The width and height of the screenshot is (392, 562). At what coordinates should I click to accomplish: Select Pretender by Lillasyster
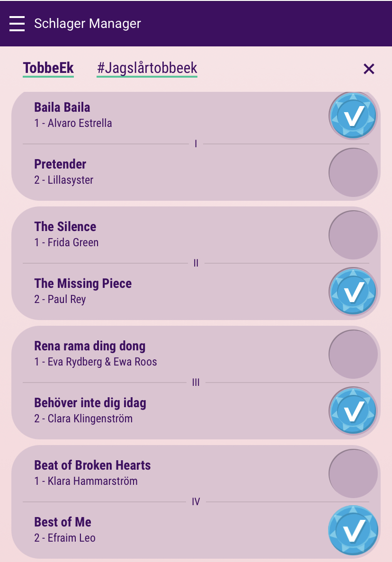click(x=353, y=172)
